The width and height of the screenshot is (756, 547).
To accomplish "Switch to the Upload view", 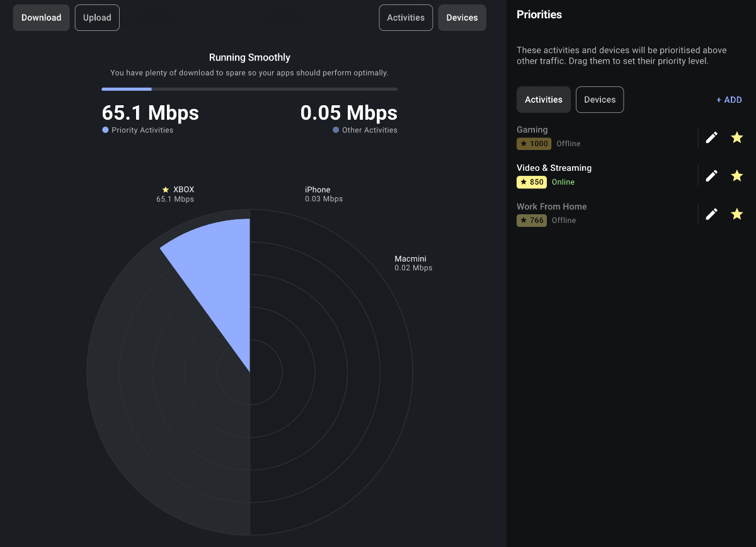I will click(97, 18).
